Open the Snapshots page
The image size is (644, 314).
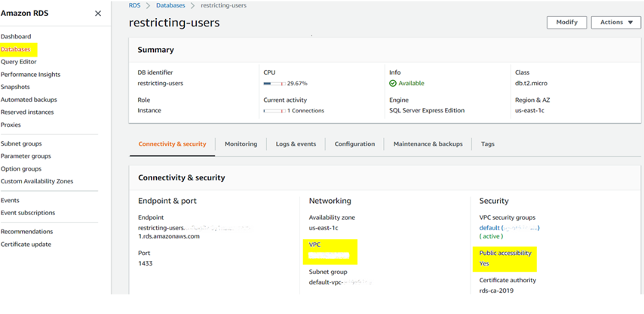(x=15, y=87)
